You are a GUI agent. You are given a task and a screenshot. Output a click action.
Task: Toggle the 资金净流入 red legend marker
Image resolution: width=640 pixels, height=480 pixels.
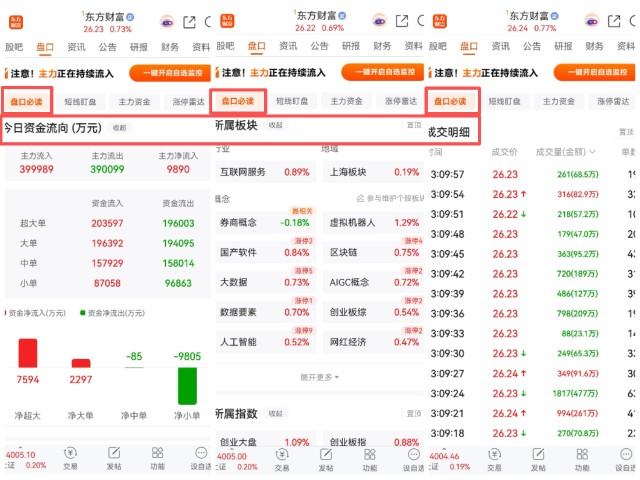(10, 313)
